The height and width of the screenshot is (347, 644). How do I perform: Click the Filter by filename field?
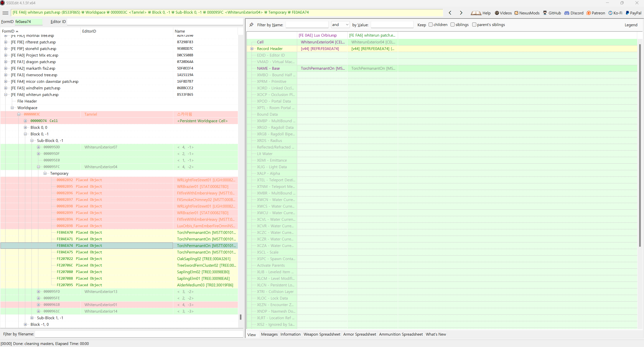[139, 334]
